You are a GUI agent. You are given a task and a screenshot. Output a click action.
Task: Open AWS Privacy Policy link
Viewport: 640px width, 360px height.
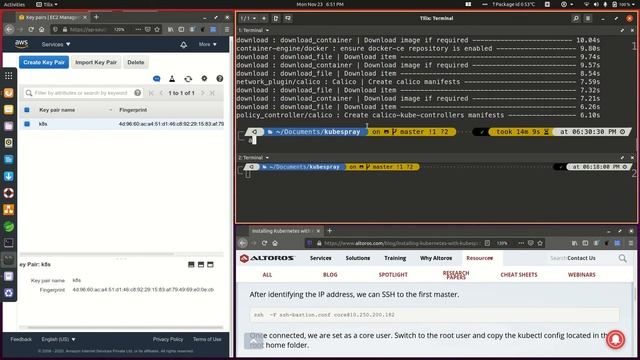(168, 339)
